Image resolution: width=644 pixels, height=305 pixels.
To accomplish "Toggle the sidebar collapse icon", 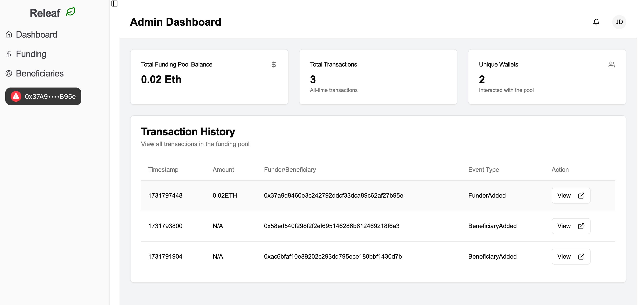I will coord(115,4).
